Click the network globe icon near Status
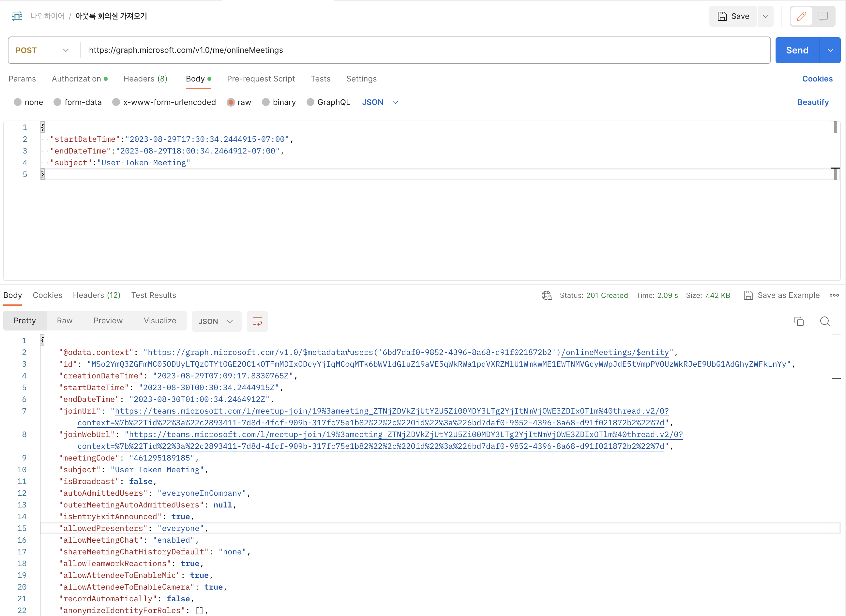This screenshot has height=616, width=846. point(547,295)
